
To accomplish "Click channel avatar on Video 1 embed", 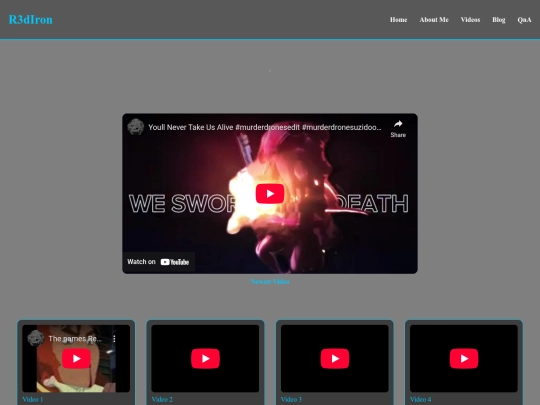I will click(35, 338).
